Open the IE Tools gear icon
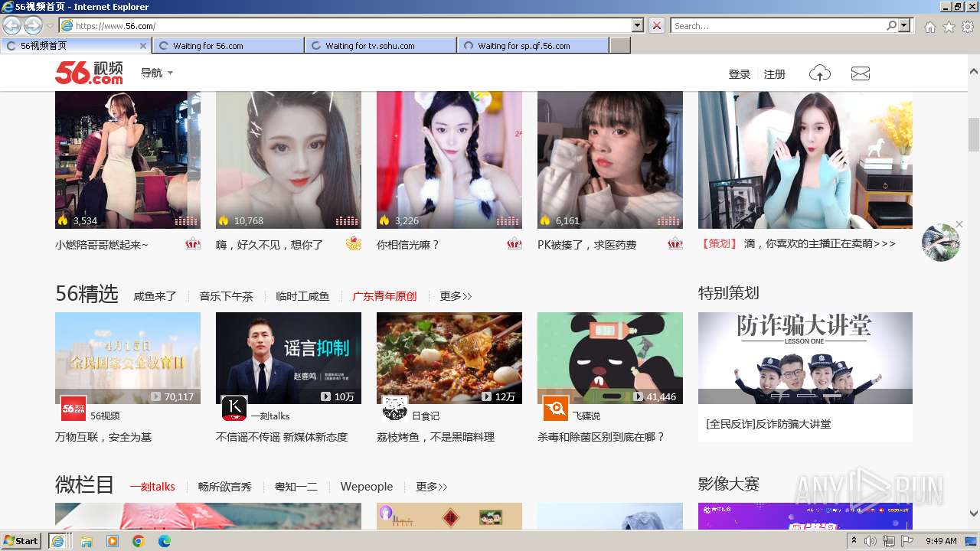The height and width of the screenshot is (551, 980). [x=968, y=27]
